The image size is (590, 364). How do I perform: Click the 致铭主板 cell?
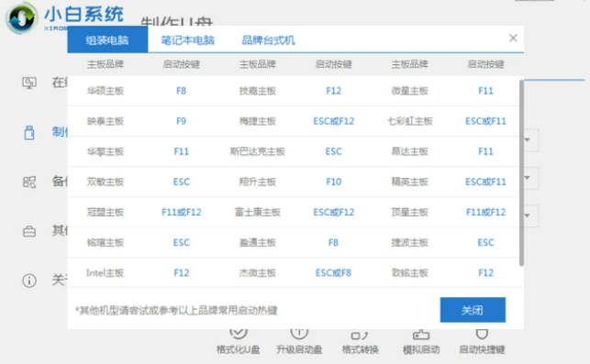(x=410, y=273)
